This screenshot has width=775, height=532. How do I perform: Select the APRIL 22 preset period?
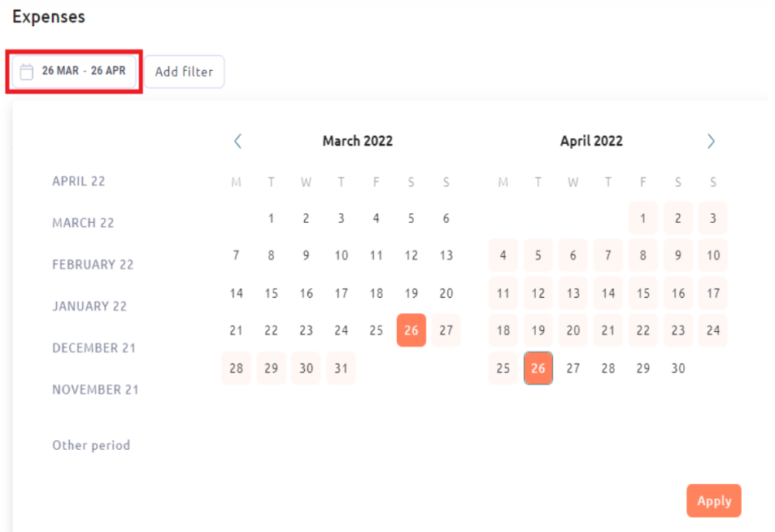tap(79, 181)
